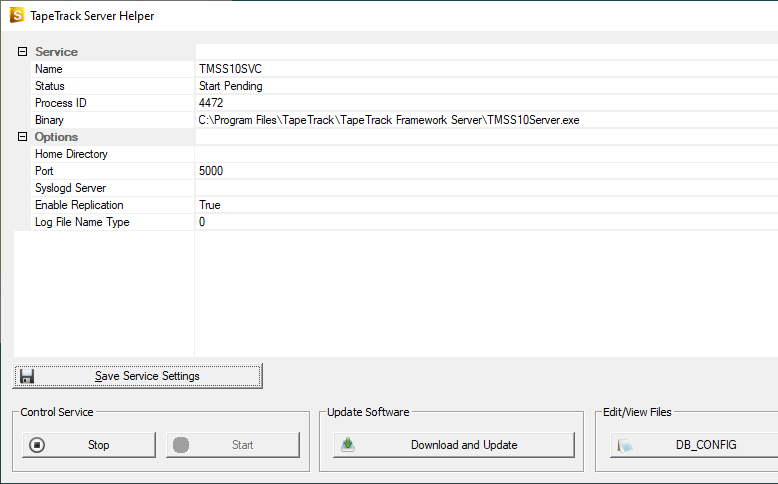Click the TapeTrack app icon in title bar
The height and width of the screenshot is (484, 778).
16,15
